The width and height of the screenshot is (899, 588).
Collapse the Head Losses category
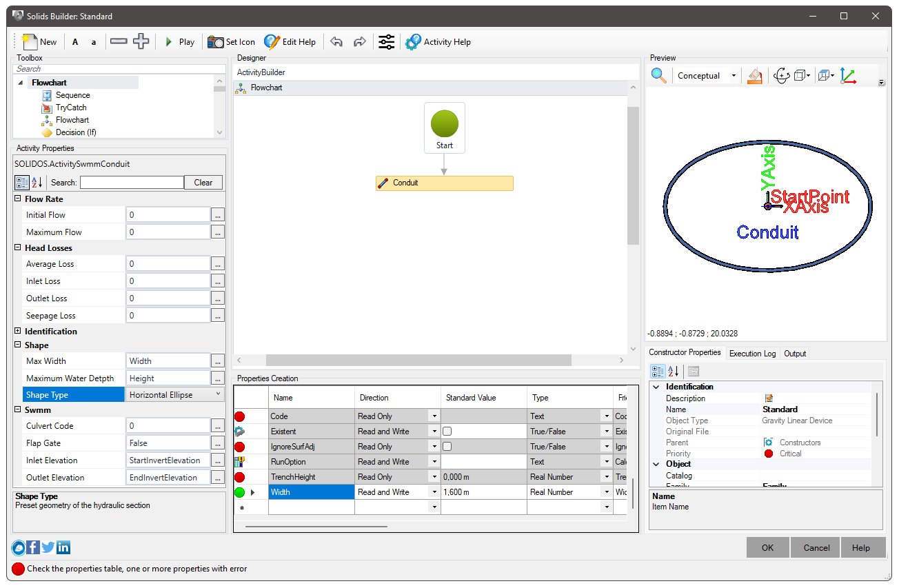[18, 247]
